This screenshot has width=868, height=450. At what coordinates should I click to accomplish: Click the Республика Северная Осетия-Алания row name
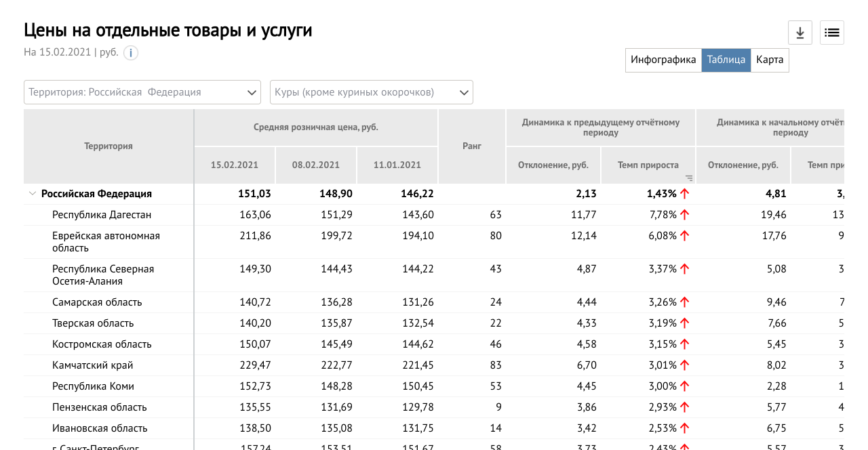103,275
